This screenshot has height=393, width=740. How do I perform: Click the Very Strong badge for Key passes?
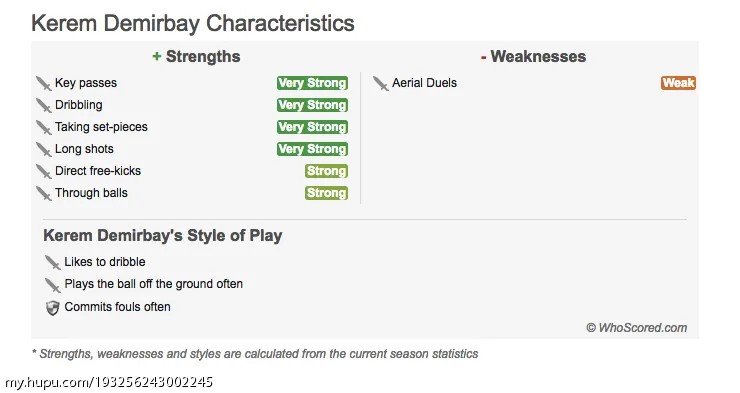pyautogui.click(x=312, y=83)
